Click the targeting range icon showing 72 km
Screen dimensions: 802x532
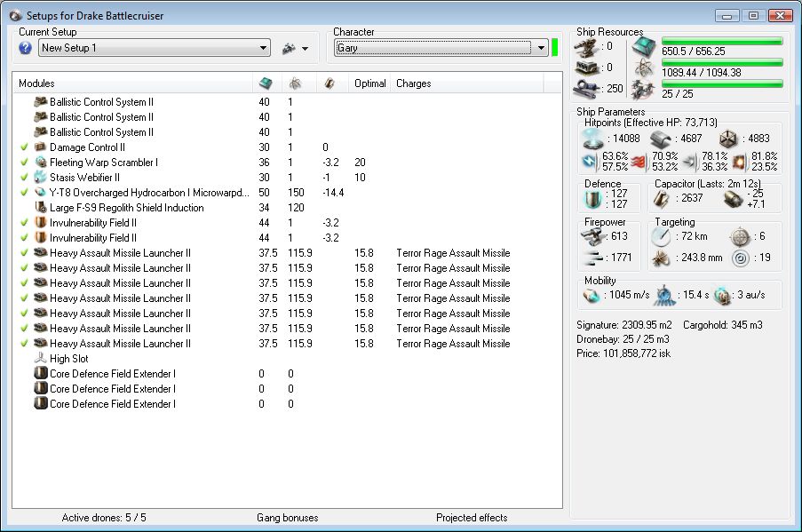pos(661,236)
